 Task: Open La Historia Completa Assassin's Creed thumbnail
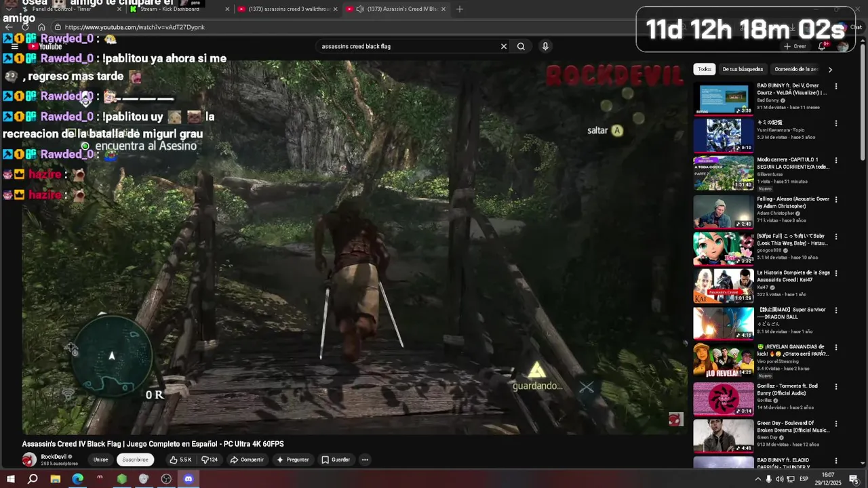724,285
